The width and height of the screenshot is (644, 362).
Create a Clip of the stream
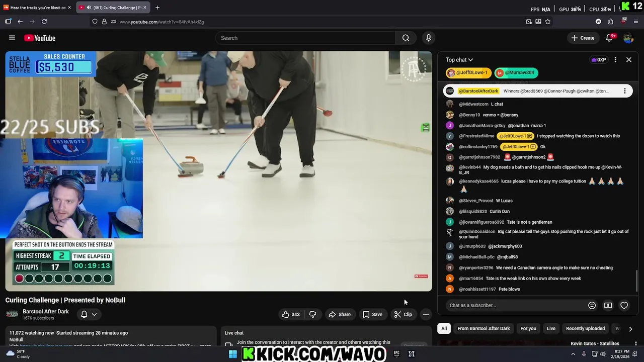[403, 314]
